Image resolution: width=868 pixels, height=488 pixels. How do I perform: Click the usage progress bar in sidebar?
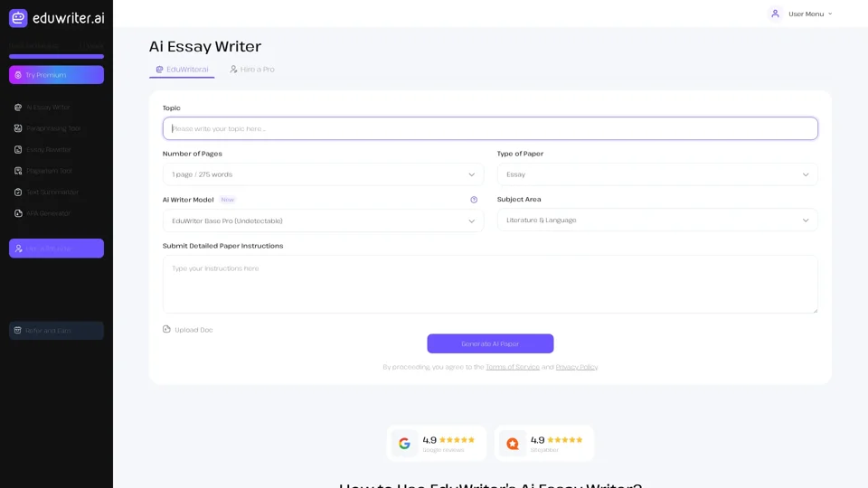click(x=56, y=56)
